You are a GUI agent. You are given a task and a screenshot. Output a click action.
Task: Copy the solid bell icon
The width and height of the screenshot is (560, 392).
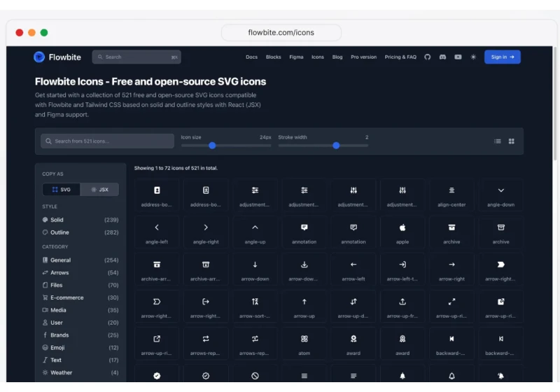(x=402, y=375)
